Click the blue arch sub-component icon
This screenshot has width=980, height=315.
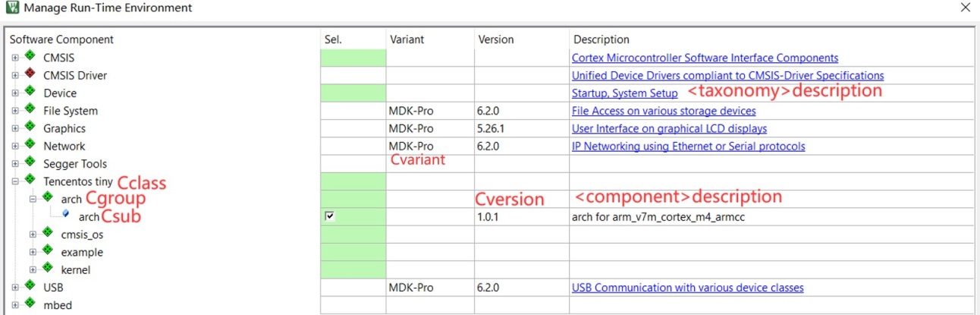pos(65,216)
